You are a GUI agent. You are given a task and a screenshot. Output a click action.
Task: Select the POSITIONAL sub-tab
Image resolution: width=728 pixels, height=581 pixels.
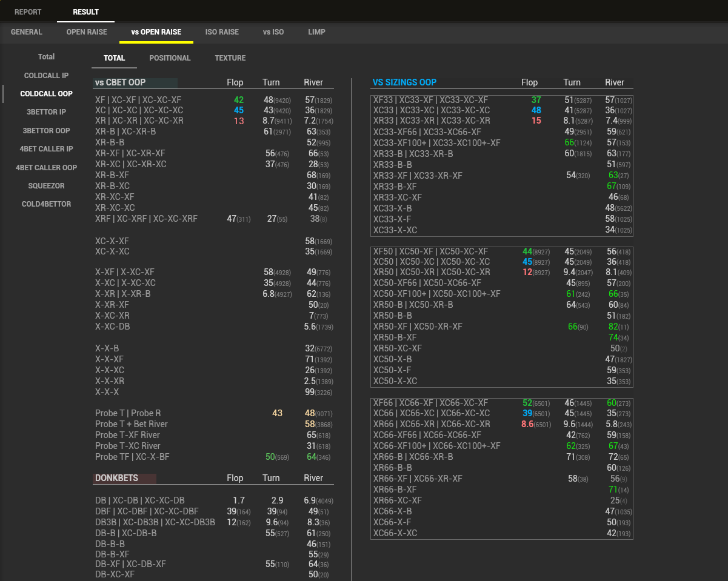[170, 58]
